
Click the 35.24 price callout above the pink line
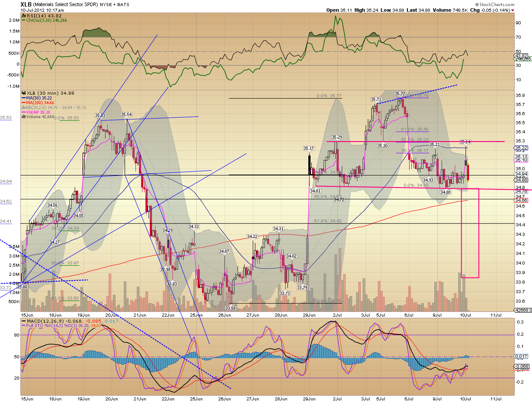click(465, 142)
